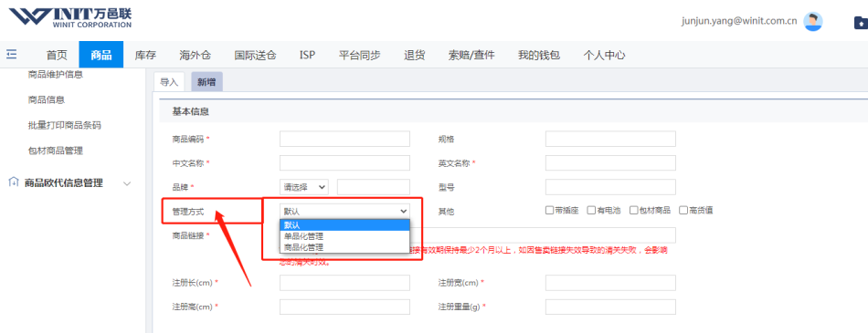
Task: Select the ISP menu item
Action: tap(307, 55)
